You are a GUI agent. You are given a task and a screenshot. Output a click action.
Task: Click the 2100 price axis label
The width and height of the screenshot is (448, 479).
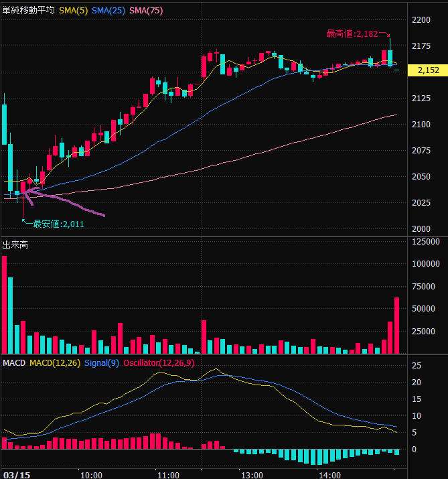(x=421, y=125)
